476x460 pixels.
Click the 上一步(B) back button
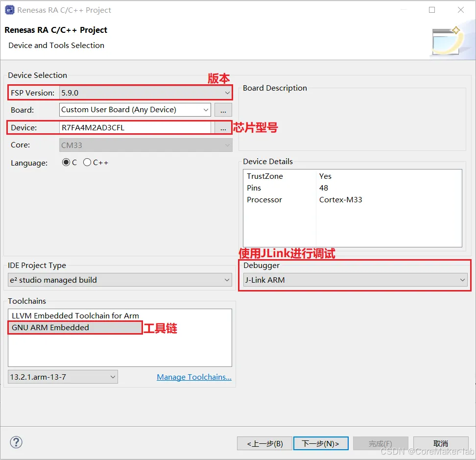coord(265,444)
